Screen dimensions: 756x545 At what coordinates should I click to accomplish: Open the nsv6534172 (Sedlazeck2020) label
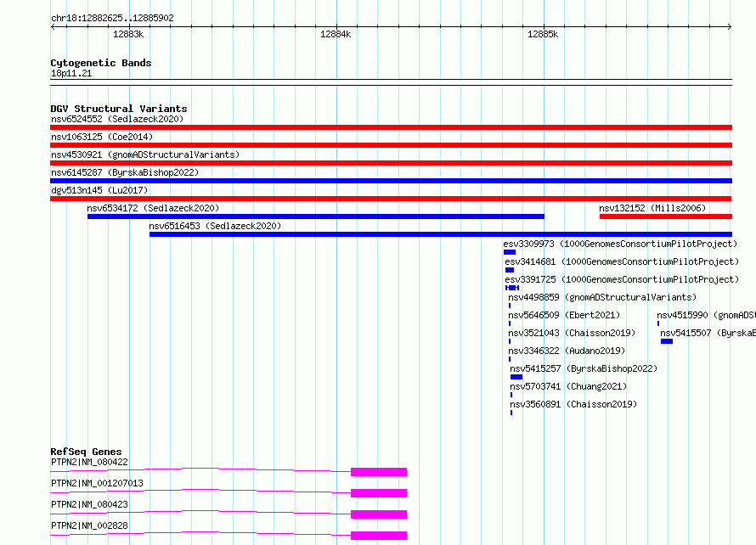(x=153, y=208)
